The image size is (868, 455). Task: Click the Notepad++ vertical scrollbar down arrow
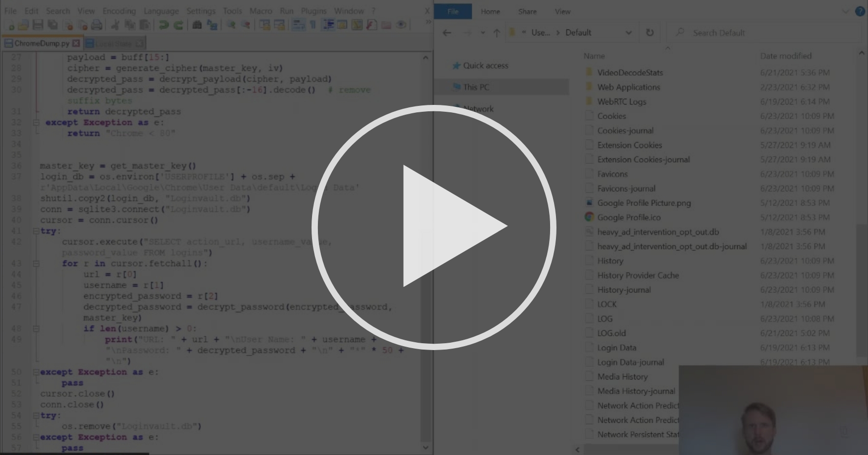(426, 447)
